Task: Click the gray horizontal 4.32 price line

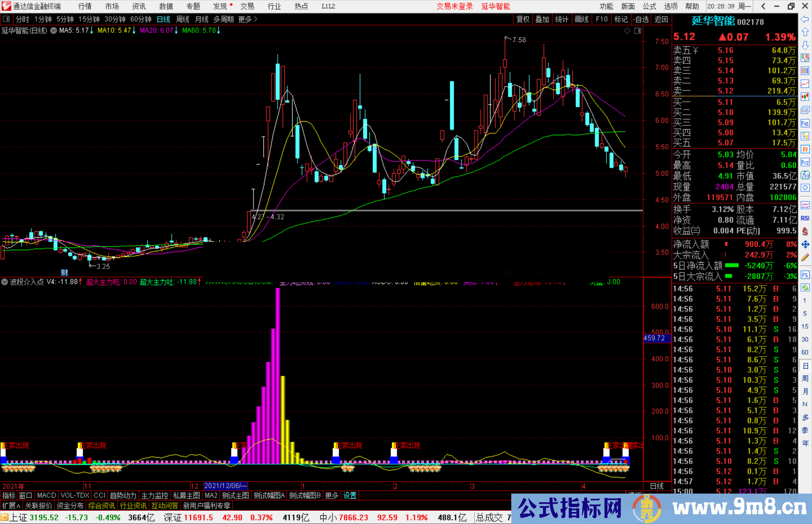Action: [451, 210]
